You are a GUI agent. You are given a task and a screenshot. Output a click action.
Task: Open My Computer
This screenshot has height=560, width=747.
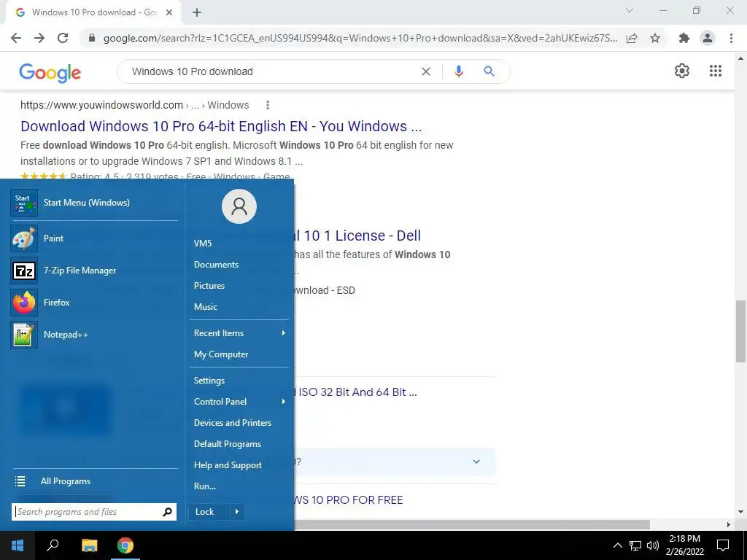239,354
